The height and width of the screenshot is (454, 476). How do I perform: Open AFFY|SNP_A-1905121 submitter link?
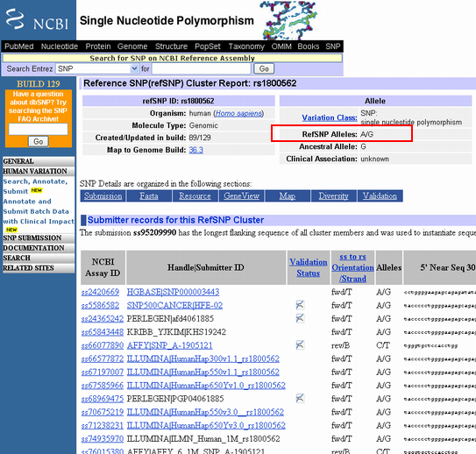click(169, 345)
